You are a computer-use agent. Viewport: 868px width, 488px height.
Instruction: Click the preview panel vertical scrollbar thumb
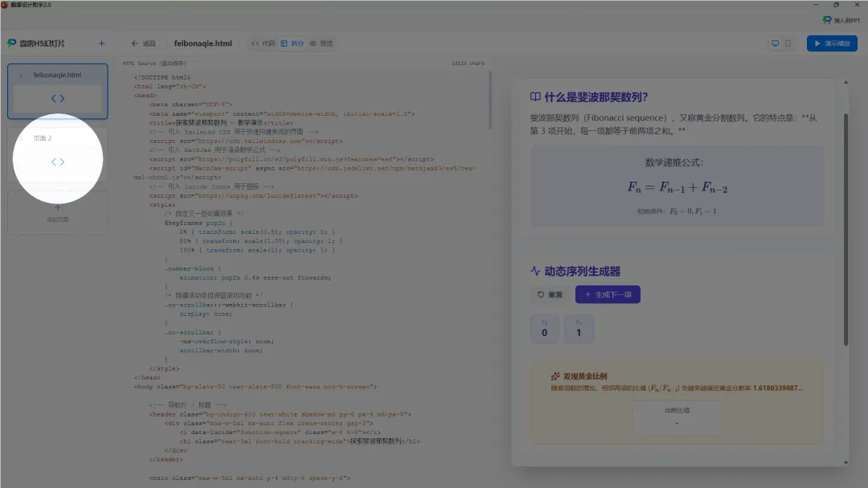click(x=845, y=229)
